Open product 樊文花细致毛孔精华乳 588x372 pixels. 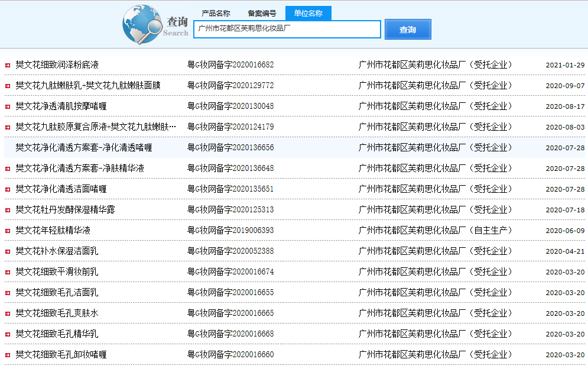tap(57, 334)
